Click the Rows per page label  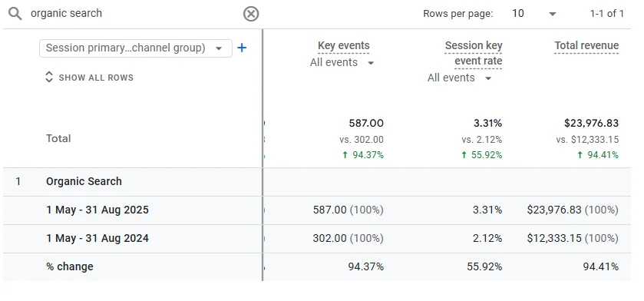pyautogui.click(x=458, y=14)
